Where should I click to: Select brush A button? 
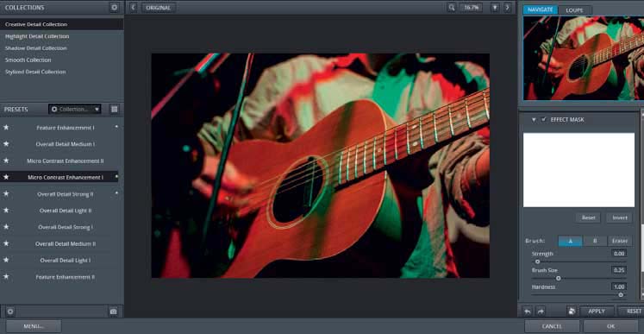coord(570,242)
